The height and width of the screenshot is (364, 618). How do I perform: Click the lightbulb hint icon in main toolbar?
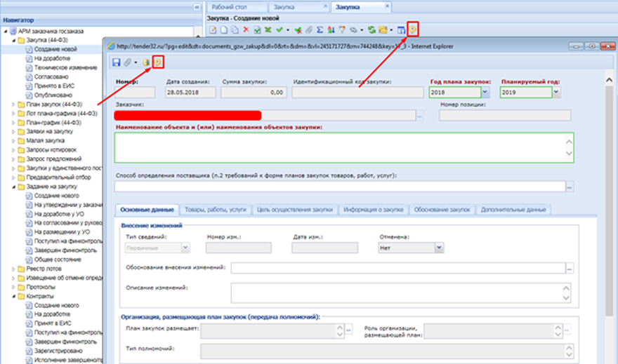tap(412, 29)
